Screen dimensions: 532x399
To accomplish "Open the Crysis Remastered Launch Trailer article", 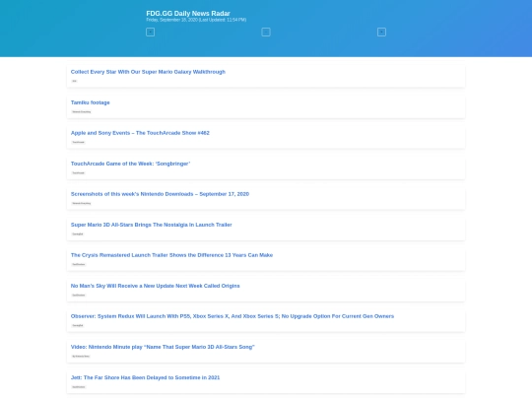I will click(x=171, y=255).
